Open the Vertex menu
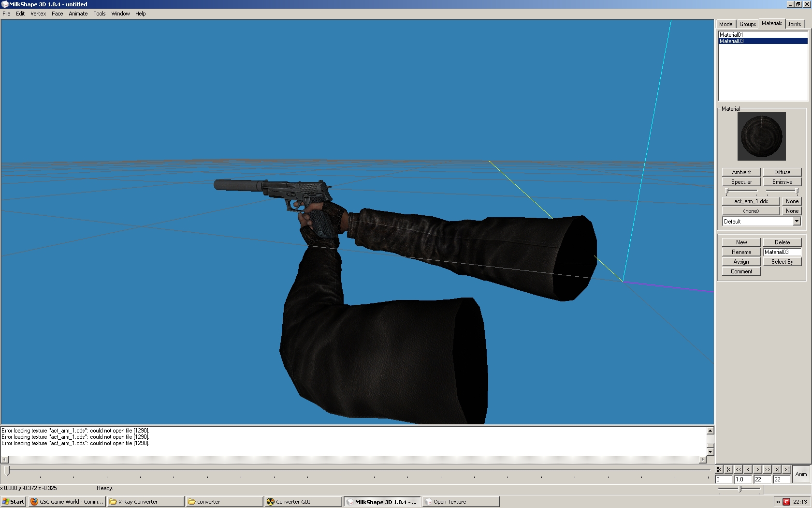Image resolution: width=812 pixels, height=508 pixels. point(38,14)
